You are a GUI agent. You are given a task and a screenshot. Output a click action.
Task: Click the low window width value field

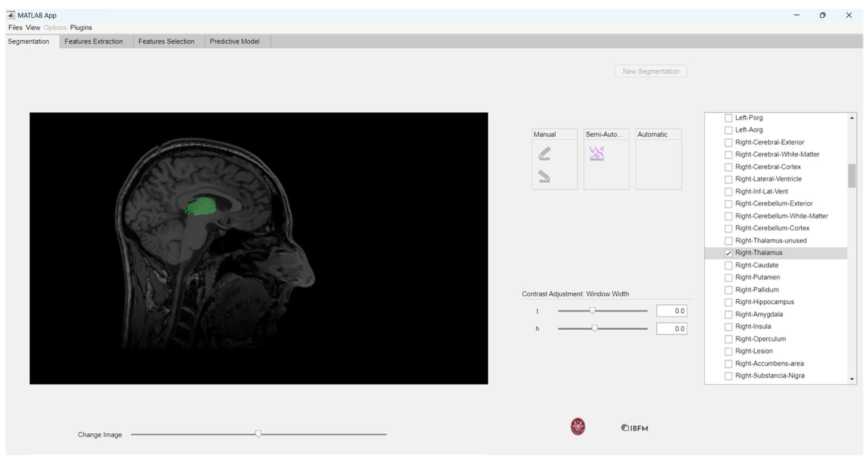click(671, 311)
